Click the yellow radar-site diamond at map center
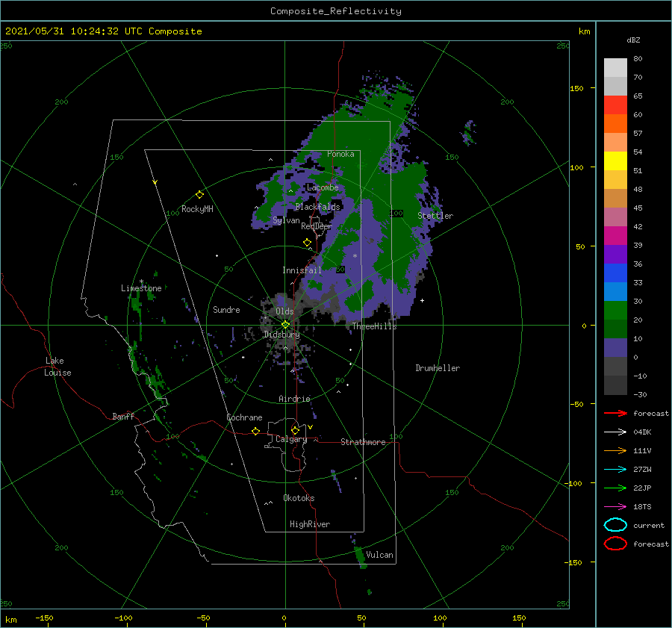The height and width of the screenshot is (628, 672). click(x=285, y=325)
